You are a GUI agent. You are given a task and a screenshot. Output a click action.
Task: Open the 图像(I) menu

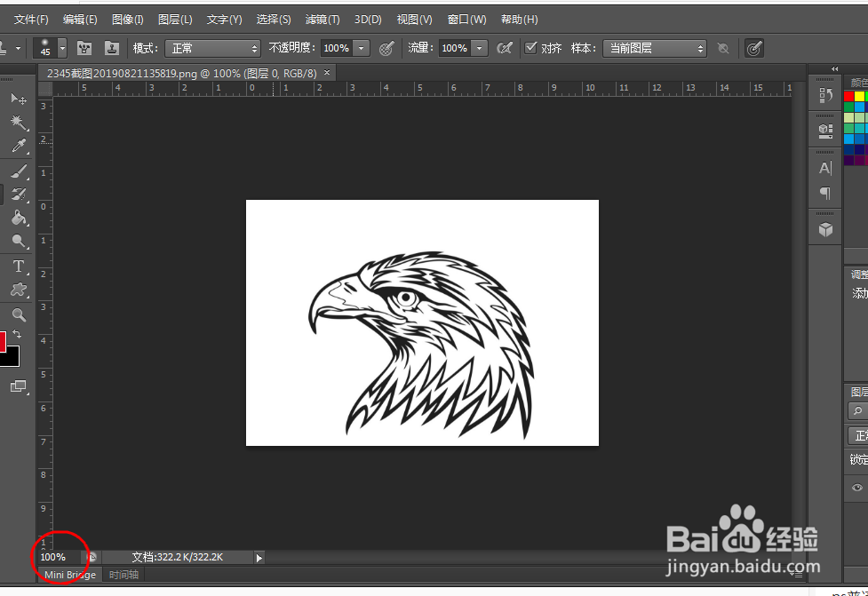coord(127,20)
